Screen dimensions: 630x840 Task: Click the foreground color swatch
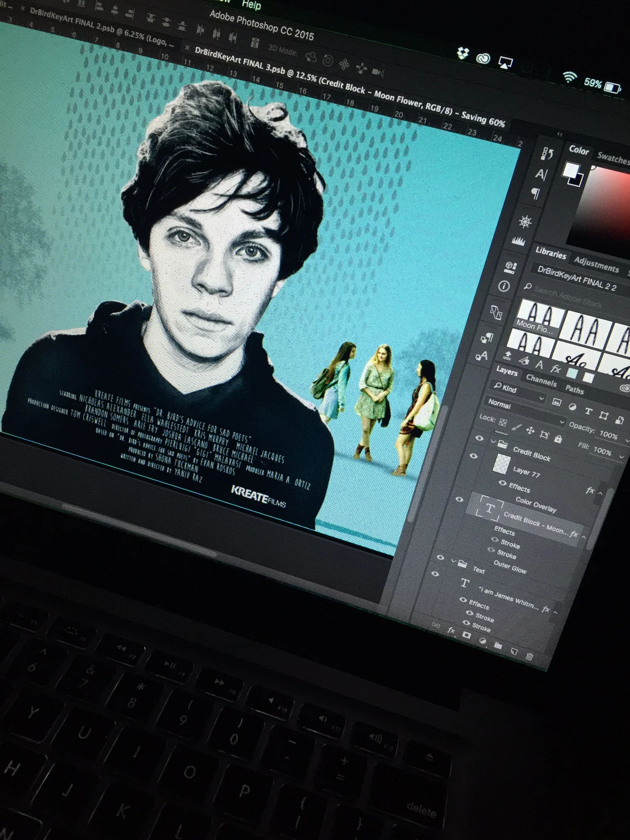click(x=571, y=170)
